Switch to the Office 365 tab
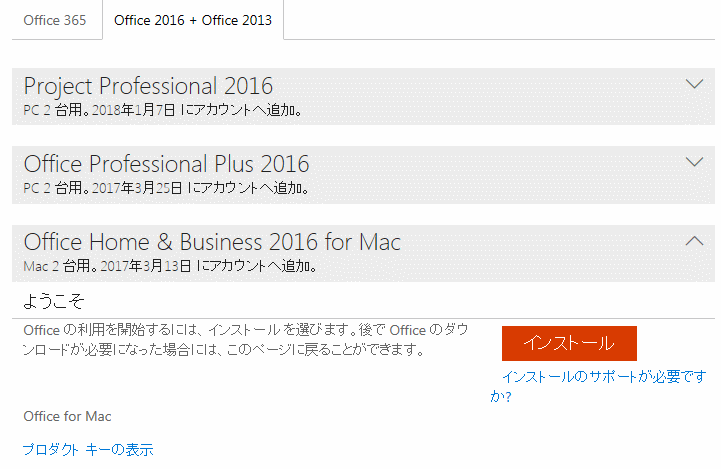 click(55, 20)
